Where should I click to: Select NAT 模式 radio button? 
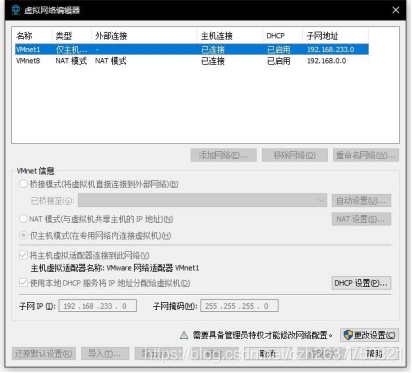(x=23, y=219)
